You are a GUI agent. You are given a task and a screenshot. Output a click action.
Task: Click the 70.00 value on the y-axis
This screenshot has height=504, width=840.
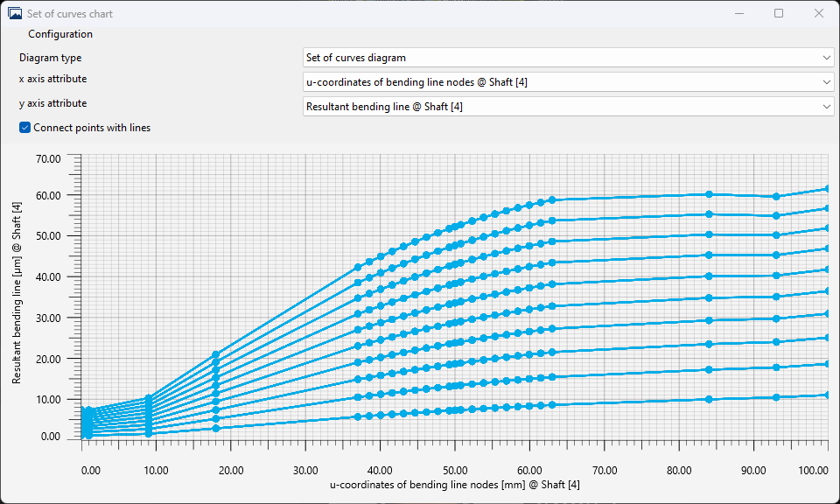48,158
